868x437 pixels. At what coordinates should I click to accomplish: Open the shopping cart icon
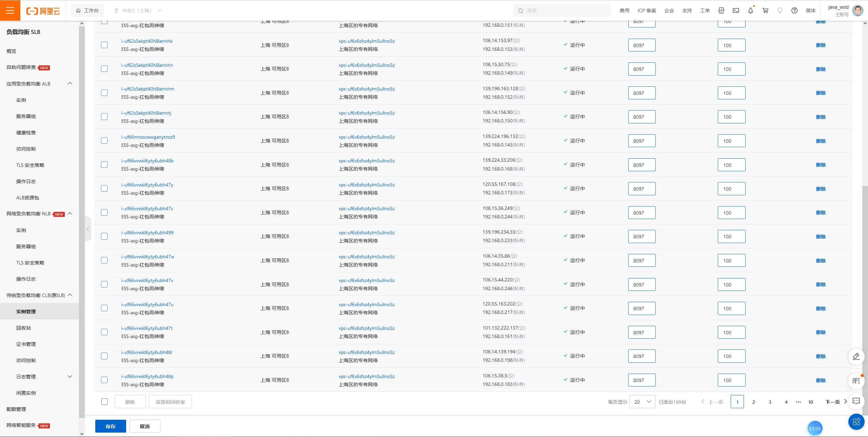coord(765,11)
